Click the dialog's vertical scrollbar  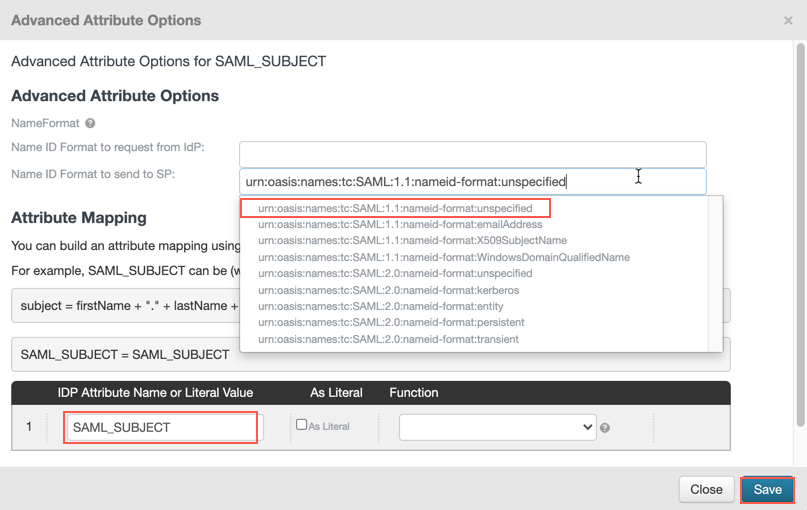coord(800,230)
